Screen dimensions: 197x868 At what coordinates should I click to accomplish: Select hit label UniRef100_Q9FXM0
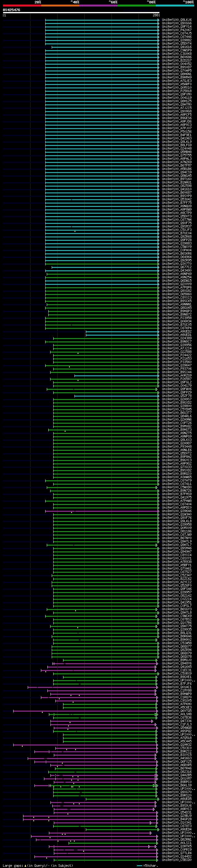(x=177, y=94)
